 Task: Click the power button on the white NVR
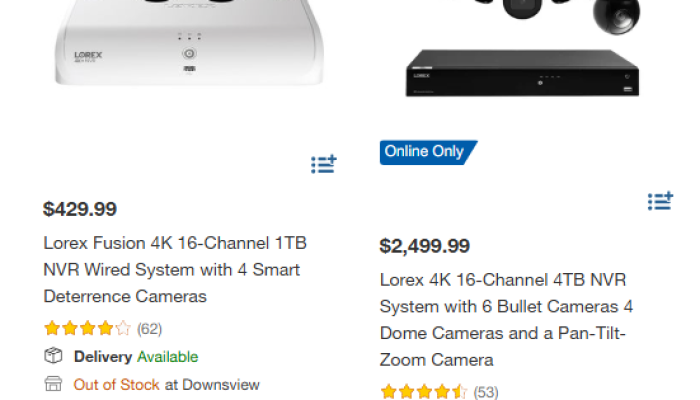[x=187, y=51]
